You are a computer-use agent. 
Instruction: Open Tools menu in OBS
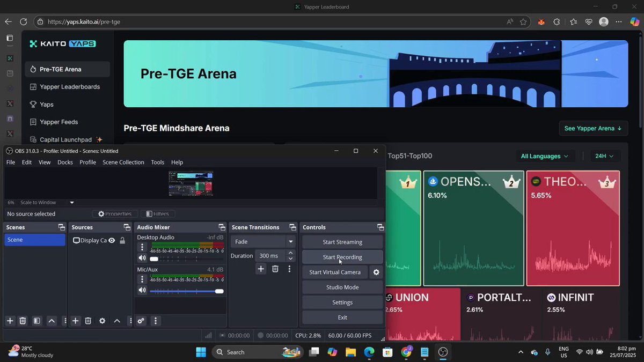[158, 162]
